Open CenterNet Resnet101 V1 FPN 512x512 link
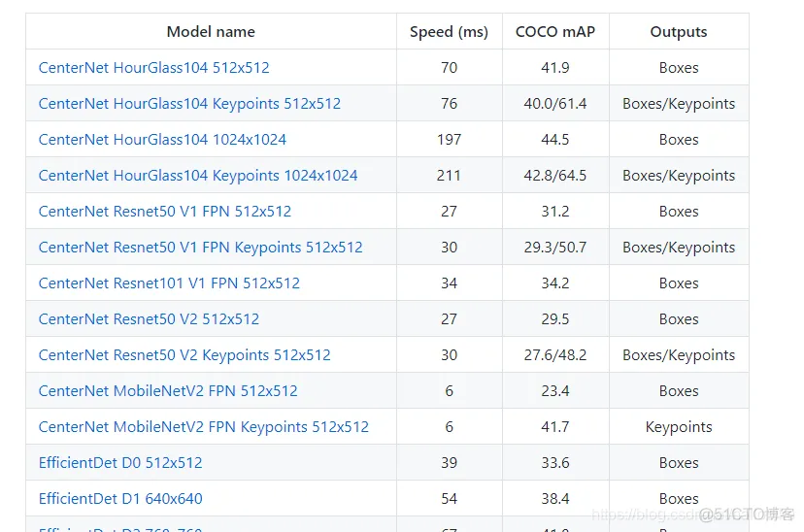Viewport: 804px width, 532px height. 169,283
